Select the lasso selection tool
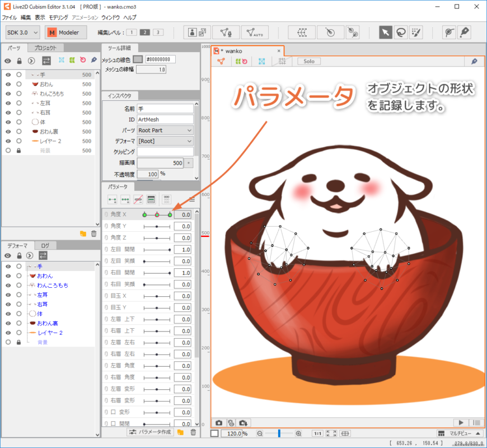The image size is (487, 448). (x=401, y=32)
